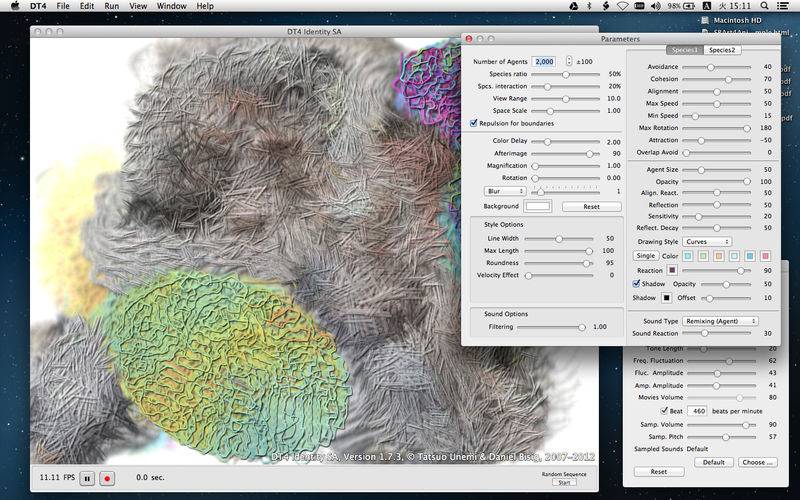Open the Notification Center list icon
This screenshot has width=800, height=500.
pos(782,6)
